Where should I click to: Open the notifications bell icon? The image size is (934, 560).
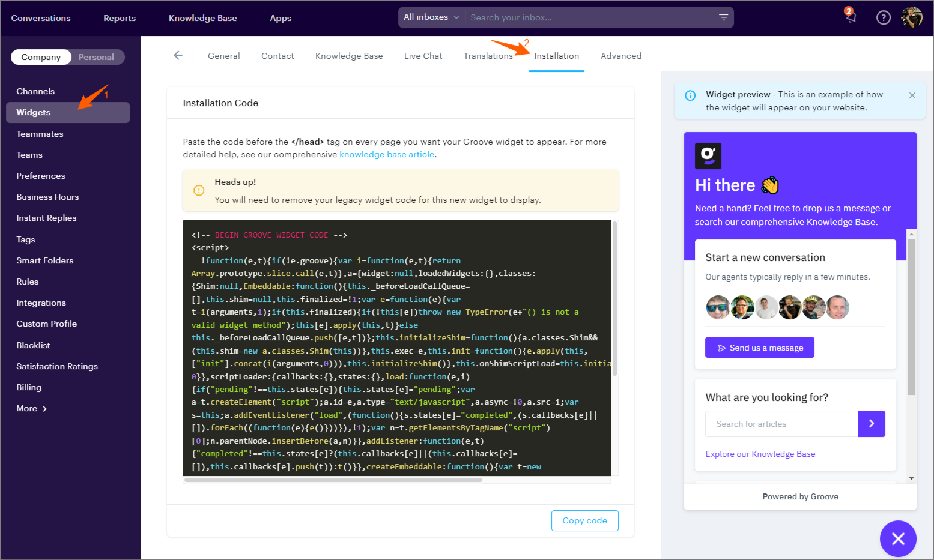coord(850,16)
